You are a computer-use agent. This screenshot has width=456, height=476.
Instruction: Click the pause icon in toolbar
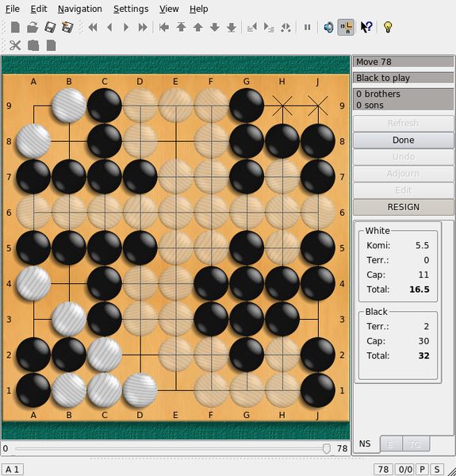point(308,28)
